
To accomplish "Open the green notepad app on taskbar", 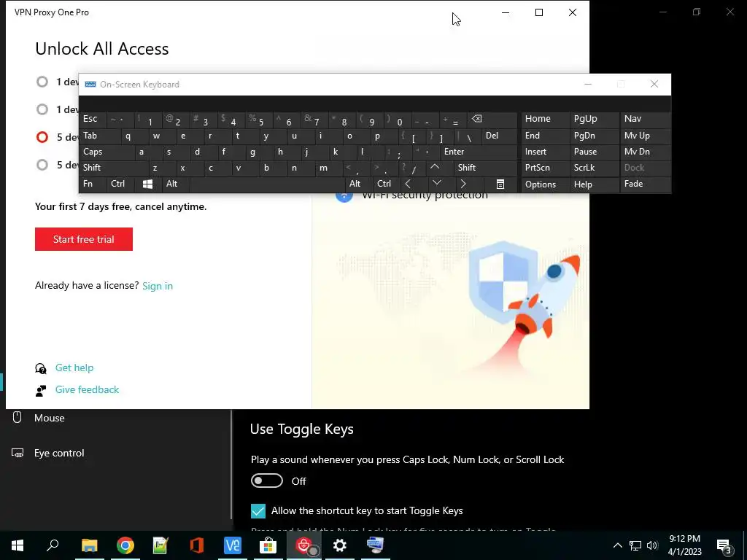I will pyautogui.click(x=160, y=545).
